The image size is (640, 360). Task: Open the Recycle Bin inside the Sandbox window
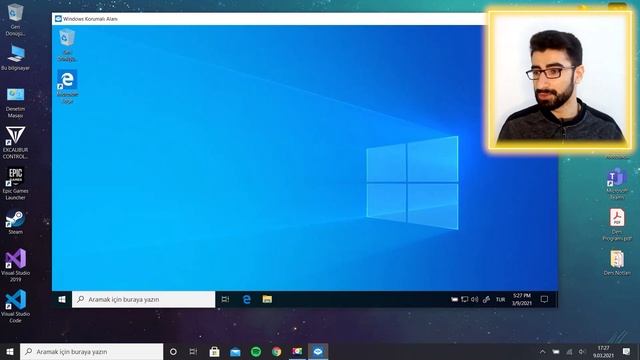coord(67,44)
